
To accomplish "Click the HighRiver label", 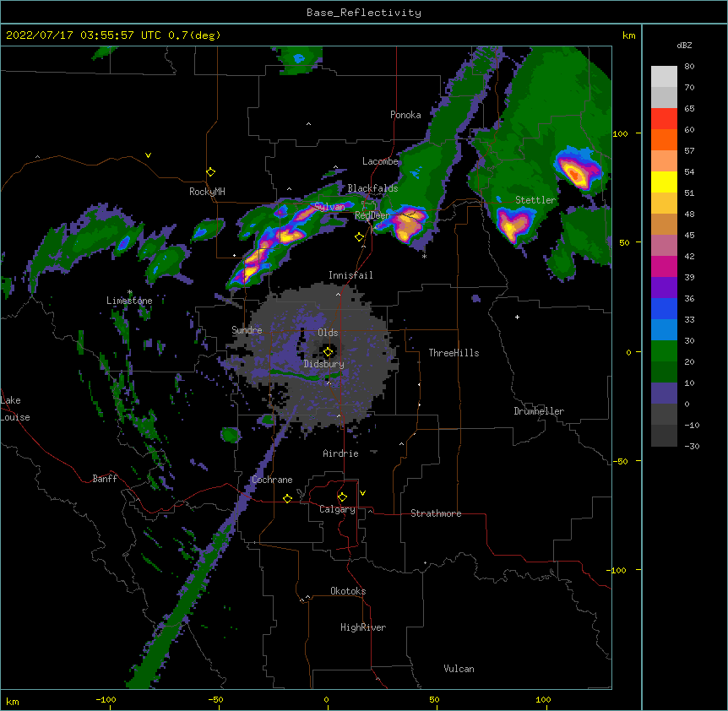I will click(363, 627).
